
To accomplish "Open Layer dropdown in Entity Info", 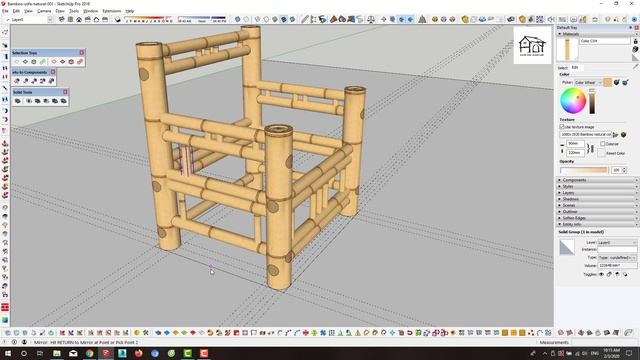I will pos(617,242).
